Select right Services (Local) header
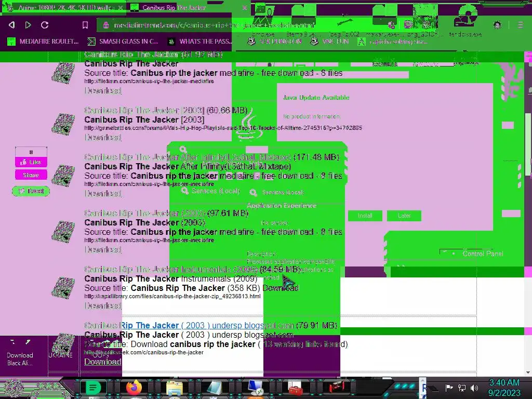Image resolution: width=532 pixels, height=399 pixels. [x=277, y=192]
